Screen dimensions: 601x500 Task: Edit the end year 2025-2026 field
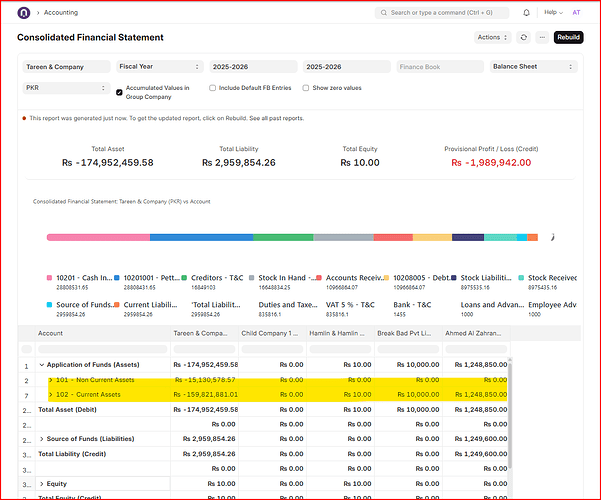[x=347, y=67]
